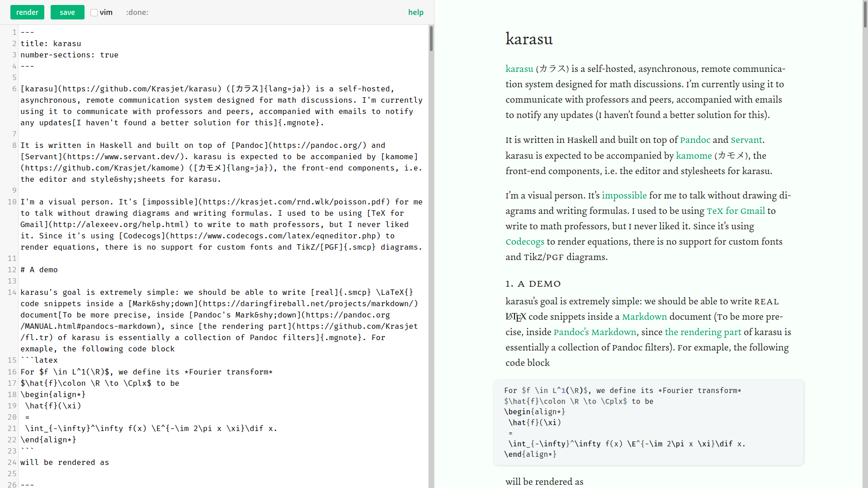Open the Pandoc's Markdown preview link

pyautogui.click(x=595, y=332)
